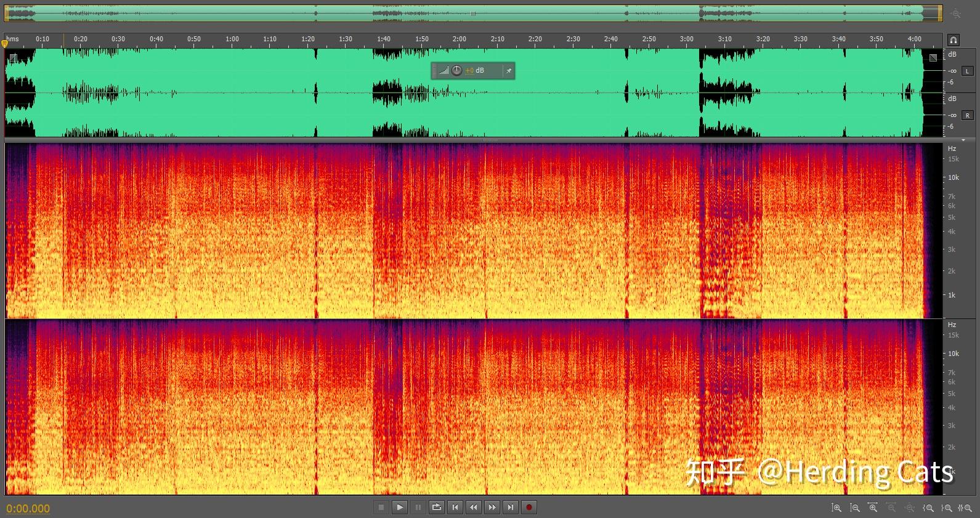
Task: Open spectral display options arrow below dB scale
Action: pyautogui.click(x=963, y=140)
